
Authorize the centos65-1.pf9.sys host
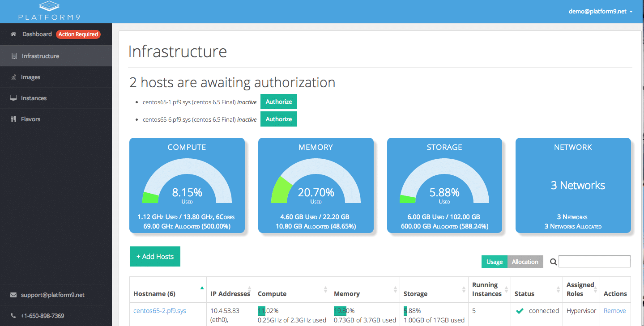[278, 102]
